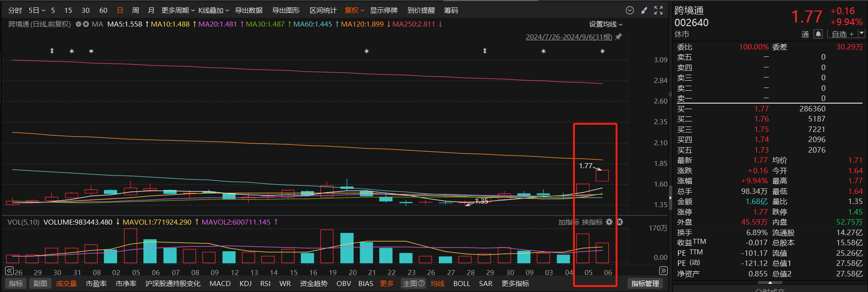Toggle 显示停牌 suspension display

click(x=383, y=11)
